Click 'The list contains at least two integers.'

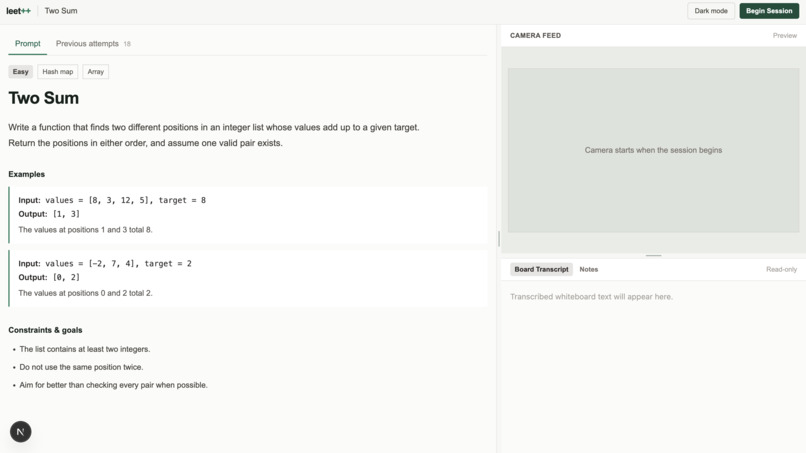tap(85, 349)
